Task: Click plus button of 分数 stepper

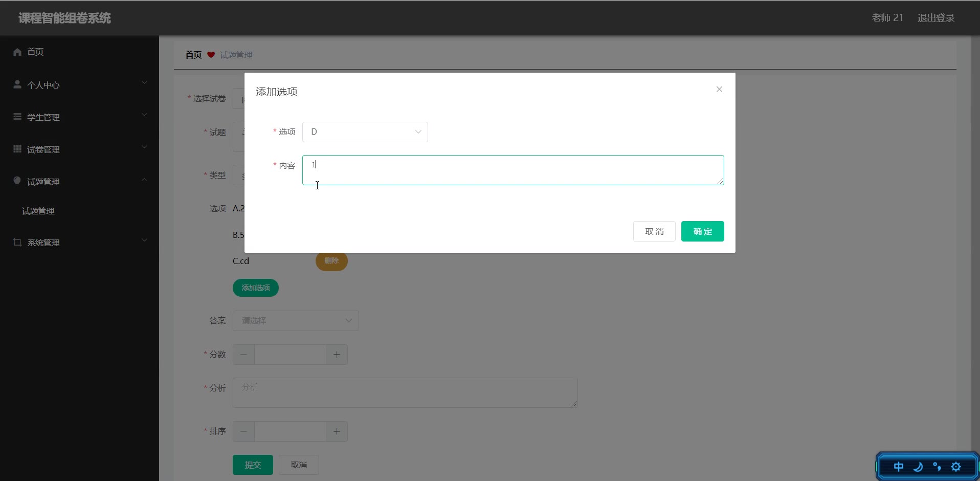Action: click(x=337, y=355)
